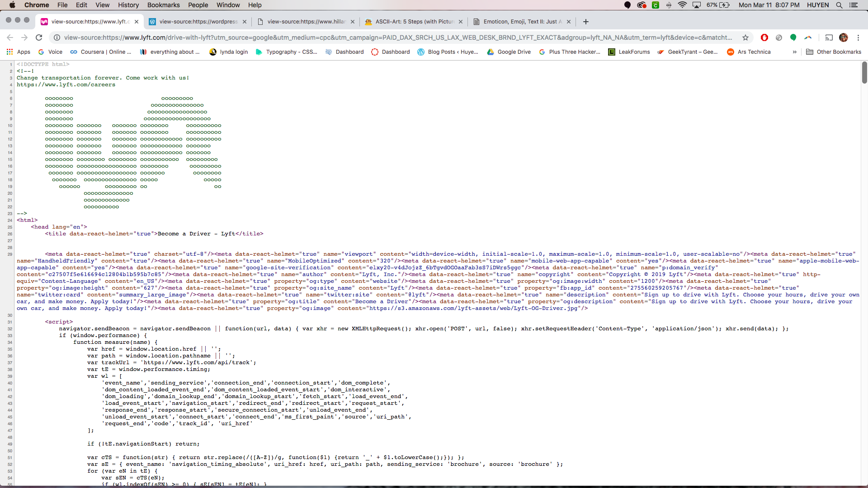Click the Google Drive bookmark

pyautogui.click(x=509, y=52)
